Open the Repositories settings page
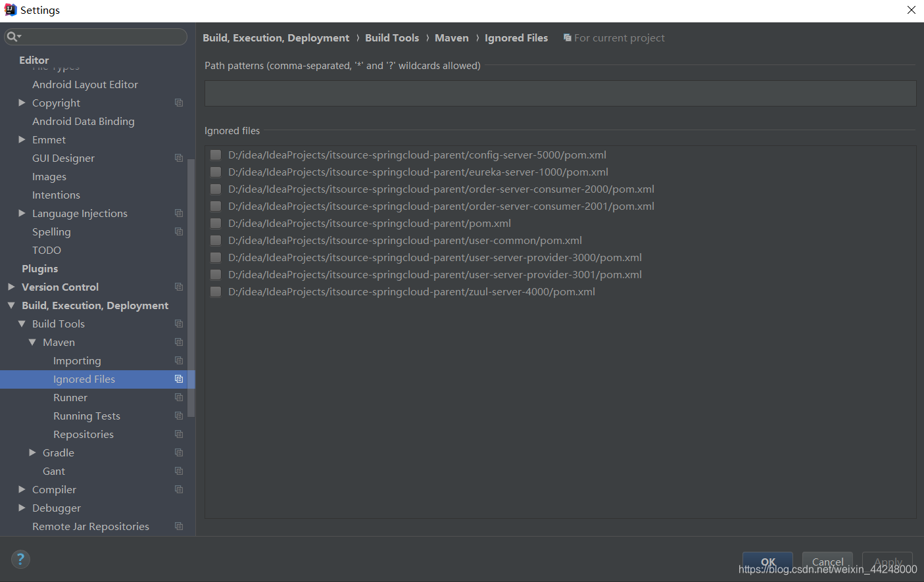Image resolution: width=924 pixels, height=582 pixels. (84, 434)
